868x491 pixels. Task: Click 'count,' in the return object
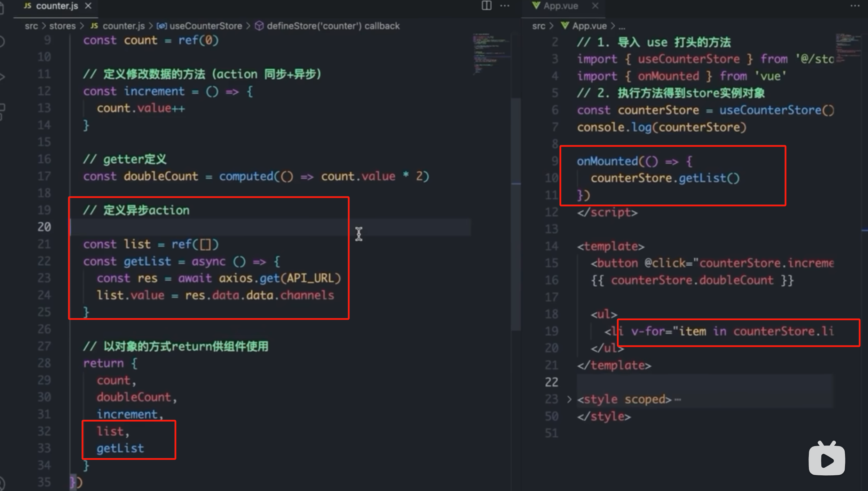coord(116,380)
